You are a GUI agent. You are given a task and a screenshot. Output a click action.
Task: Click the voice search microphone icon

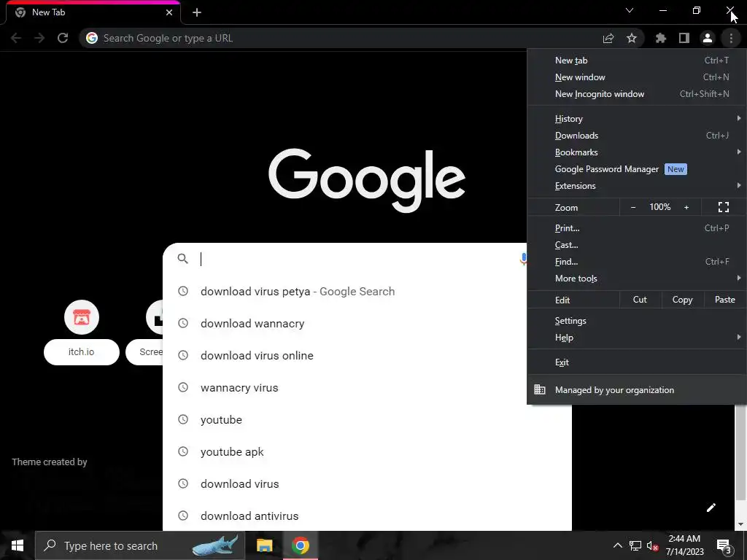(x=523, y=259)
